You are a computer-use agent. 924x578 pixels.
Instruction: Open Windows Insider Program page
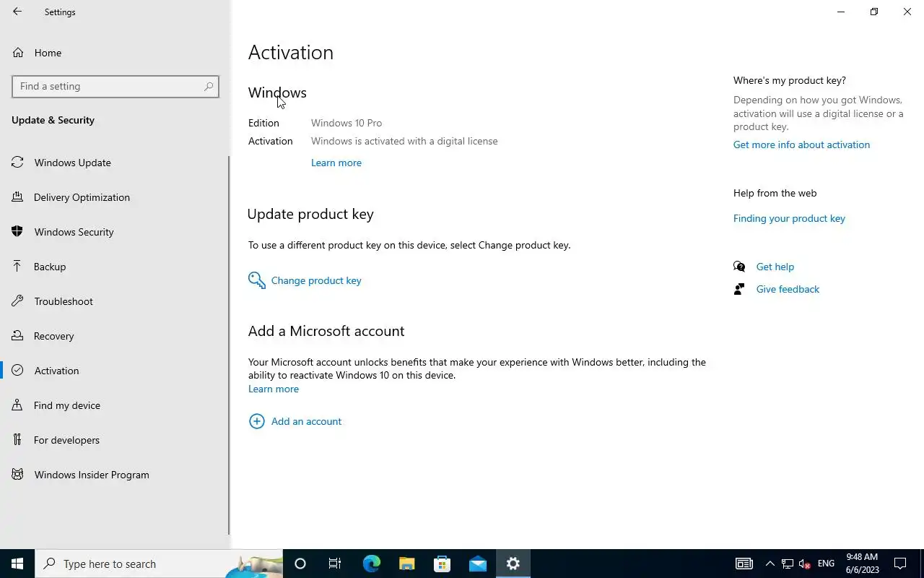[115, 475]
